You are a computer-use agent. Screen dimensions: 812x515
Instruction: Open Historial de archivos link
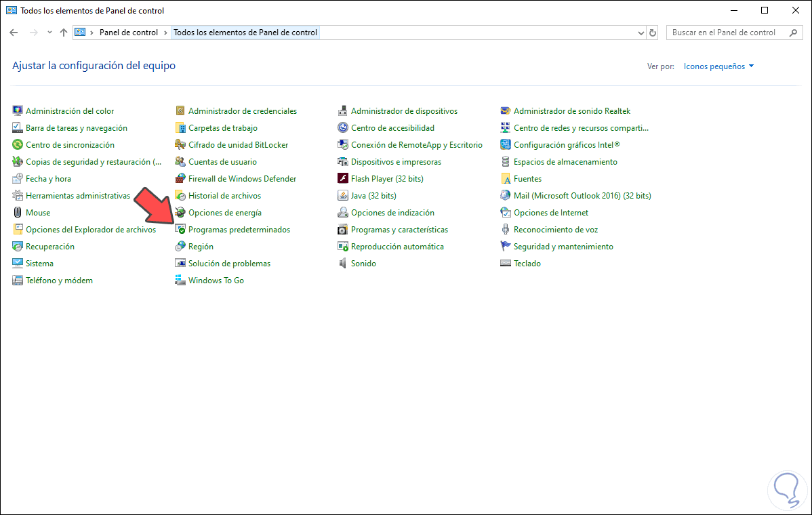225,196
